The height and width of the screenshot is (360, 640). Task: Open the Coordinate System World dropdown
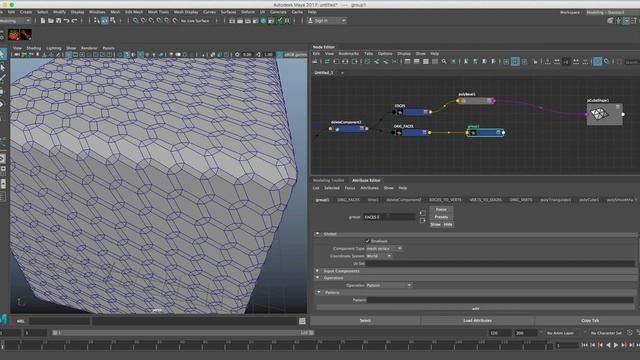click(379, 256)
